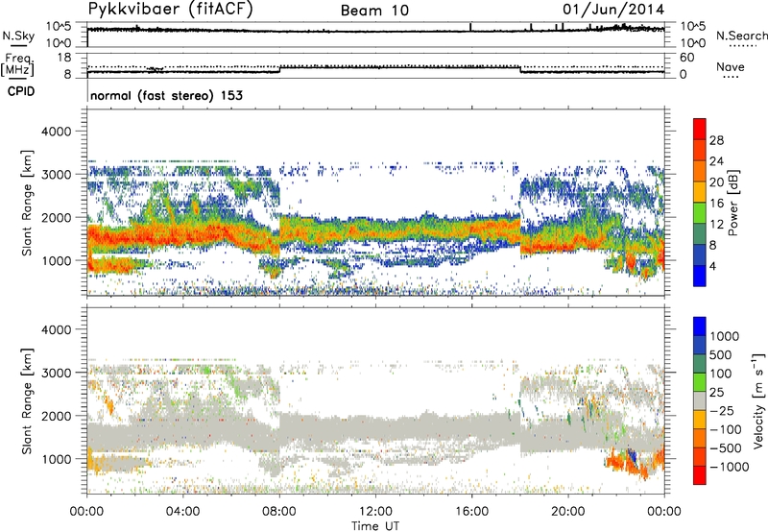The width and height of the screenshot is (768, 532).
Task: Click the date 01/Jun/2014
Action: 613,10
